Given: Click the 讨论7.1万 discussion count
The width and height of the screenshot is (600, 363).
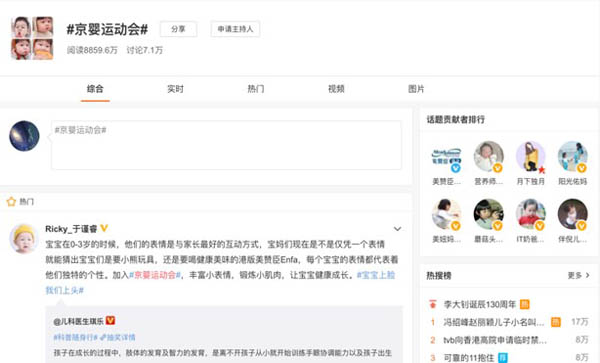Looking at the screenshot, I should [145, 50].
